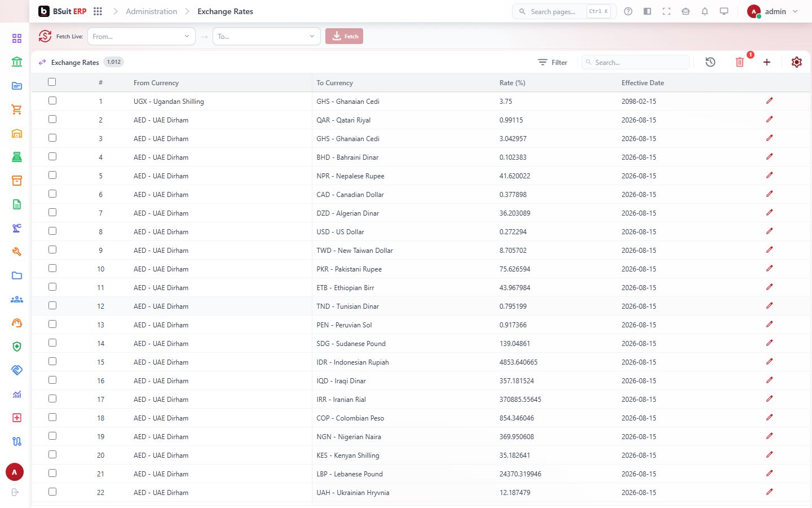The image size is (812, 508).
Task: Add a new exchange rate with plus icon
Action: pyautogui.click(x=767, y=62)
